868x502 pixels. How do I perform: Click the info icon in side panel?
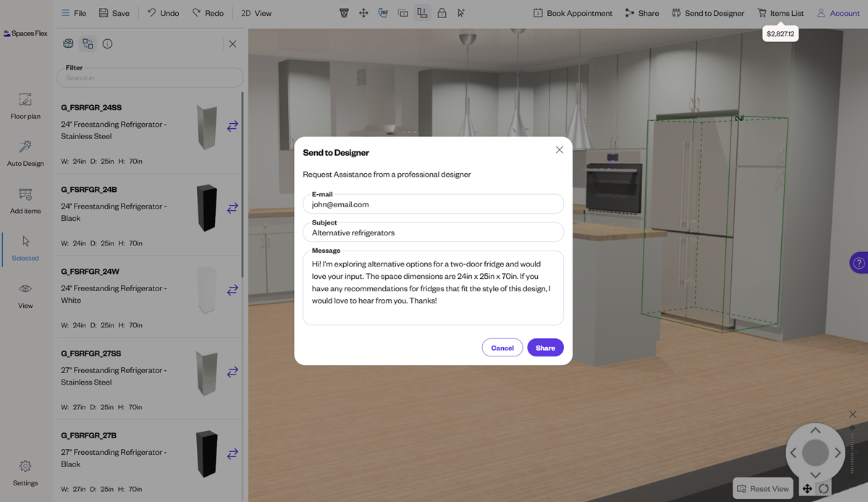107,43
